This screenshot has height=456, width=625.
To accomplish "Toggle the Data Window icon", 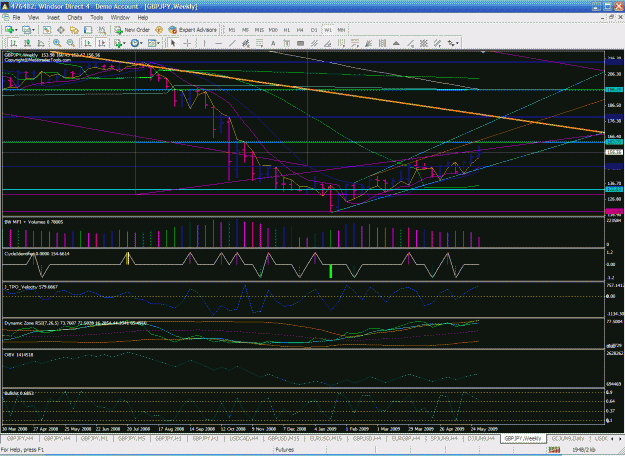I will coord(61,30).
